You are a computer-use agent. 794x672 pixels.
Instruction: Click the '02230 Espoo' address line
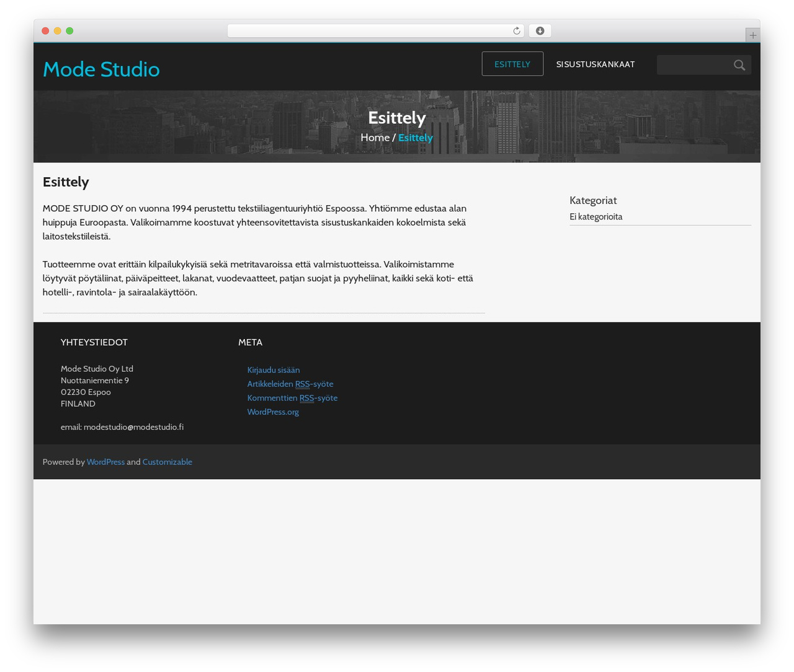[x=86, y=392]
